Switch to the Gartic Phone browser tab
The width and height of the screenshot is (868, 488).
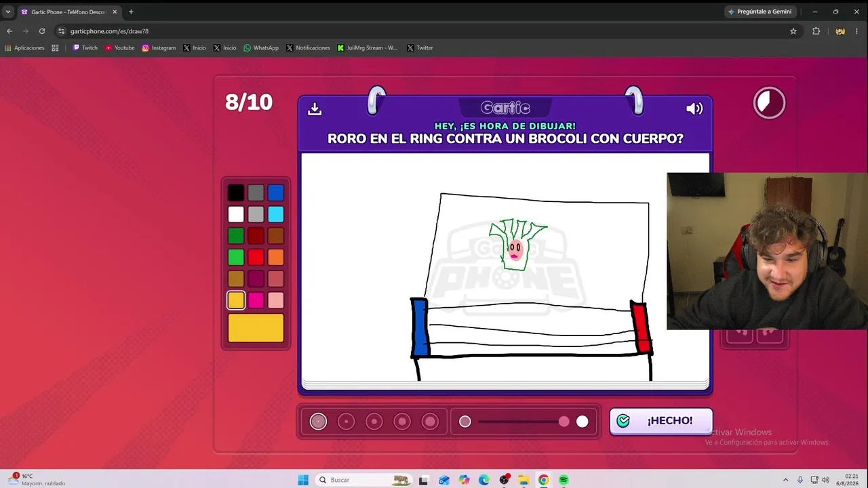[68, 12]
